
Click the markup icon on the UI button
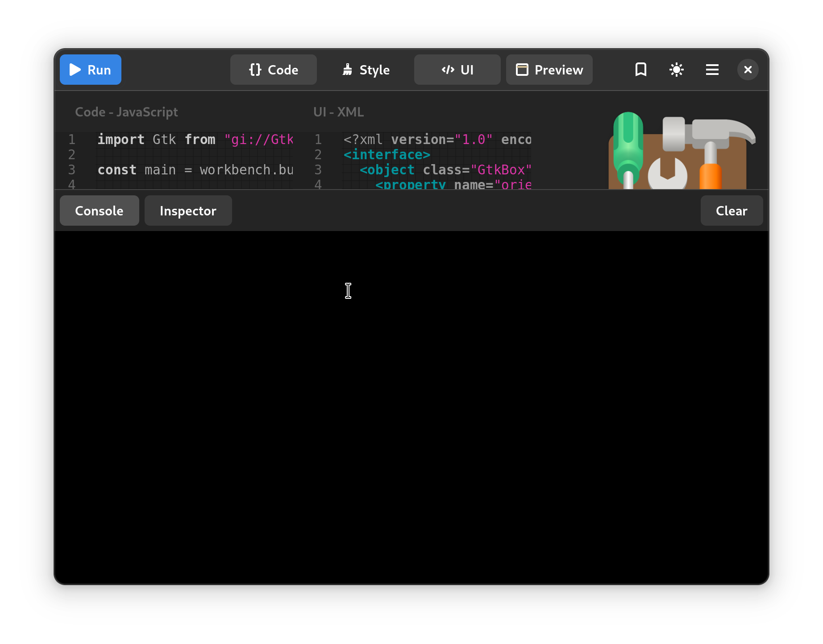click(448, 70)
